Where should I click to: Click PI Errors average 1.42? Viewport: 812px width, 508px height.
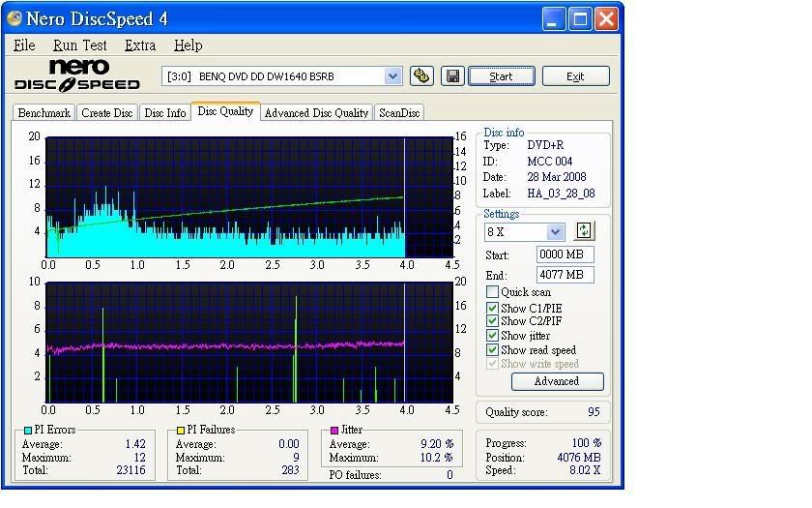click(135, 444)
